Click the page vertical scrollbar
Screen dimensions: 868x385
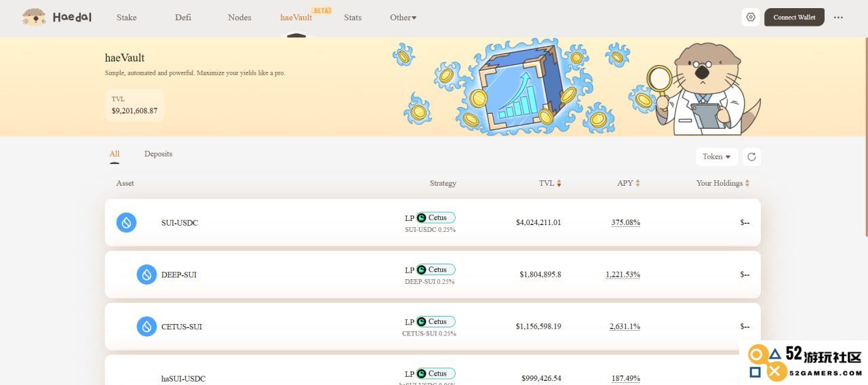tap(865, 134)
